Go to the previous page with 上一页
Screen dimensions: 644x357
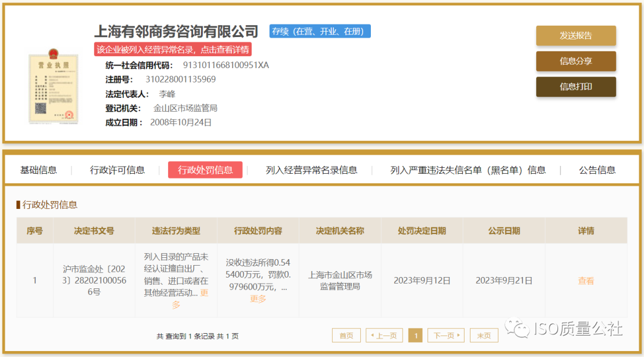(x=384, y=335)
